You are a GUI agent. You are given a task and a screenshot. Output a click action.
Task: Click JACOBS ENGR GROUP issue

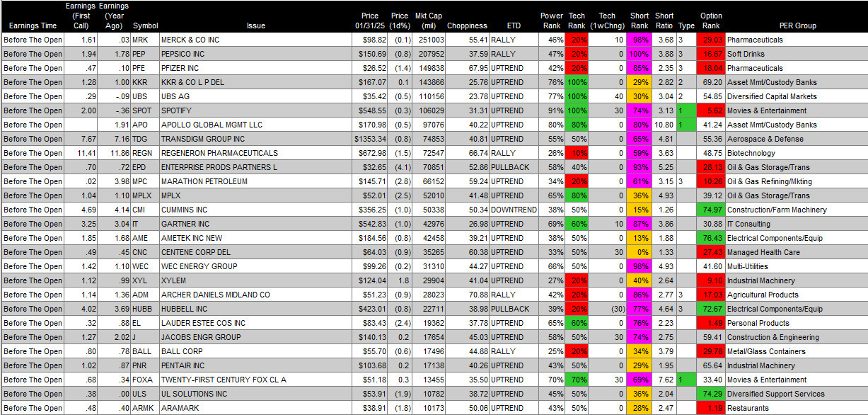200,337
